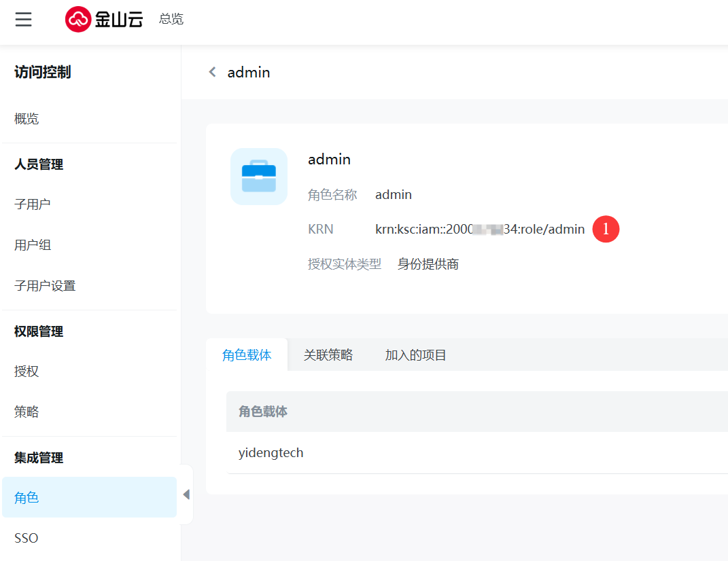Open the SSO sidebar item

coord(27,539)
